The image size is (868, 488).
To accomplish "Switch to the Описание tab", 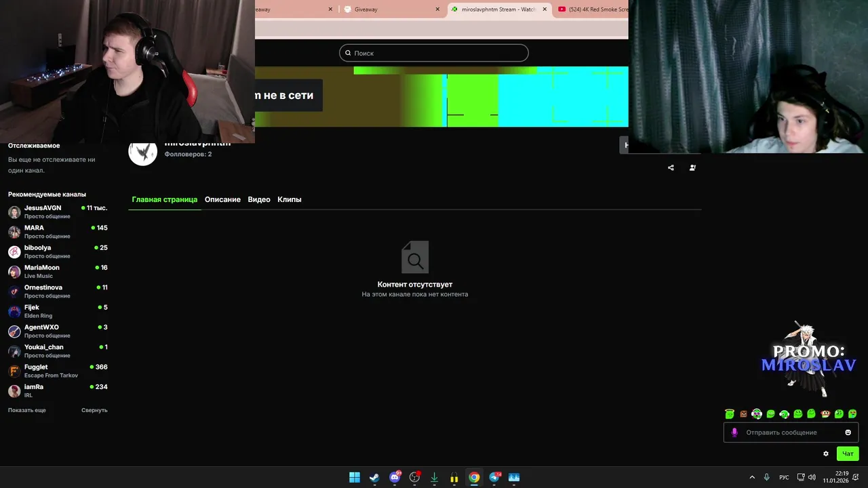I will [222, 199].
